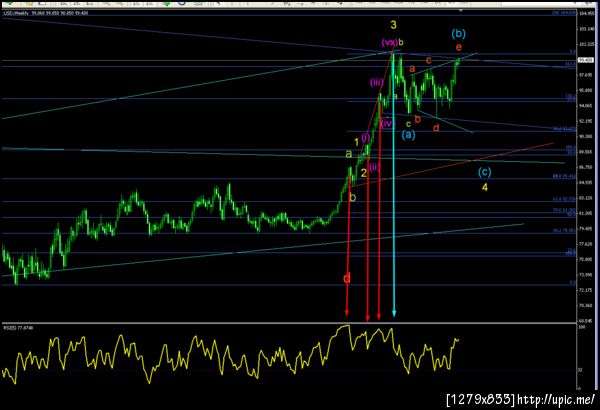The image size is (600, 410).
Task: Select the blue "(c)" wave label
Action: point(484,172)
